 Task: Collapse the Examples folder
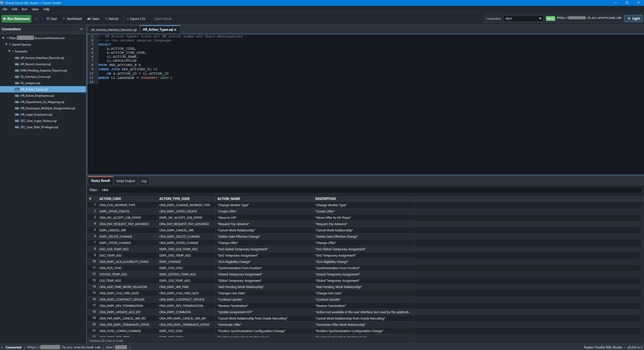(9, 51)
